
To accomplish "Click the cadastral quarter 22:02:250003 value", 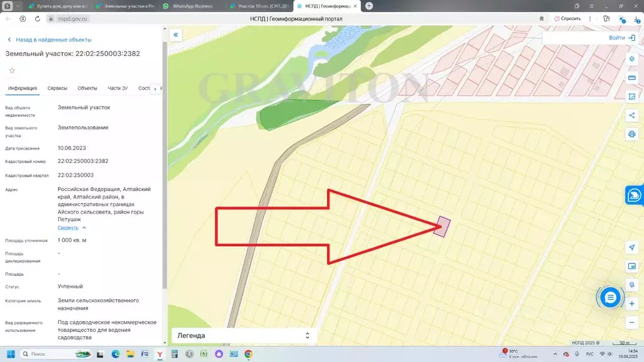I will 75,175.
